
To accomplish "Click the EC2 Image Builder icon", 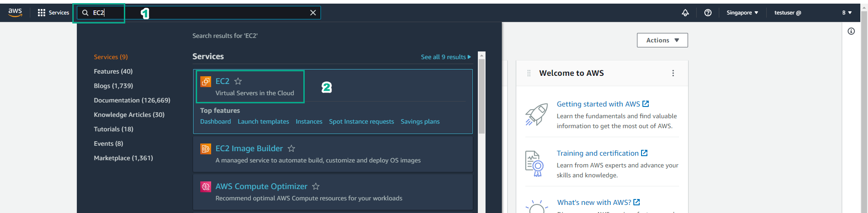I will (x=206, y=148).
